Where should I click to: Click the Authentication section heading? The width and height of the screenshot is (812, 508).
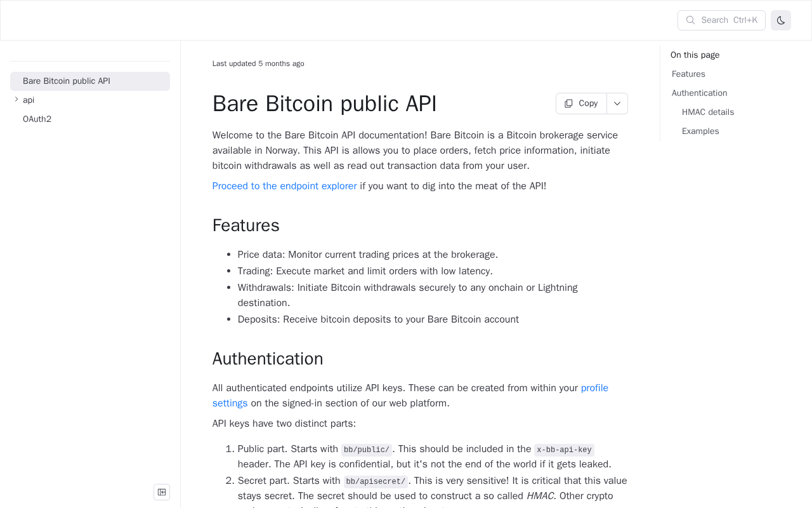(268, 359)
